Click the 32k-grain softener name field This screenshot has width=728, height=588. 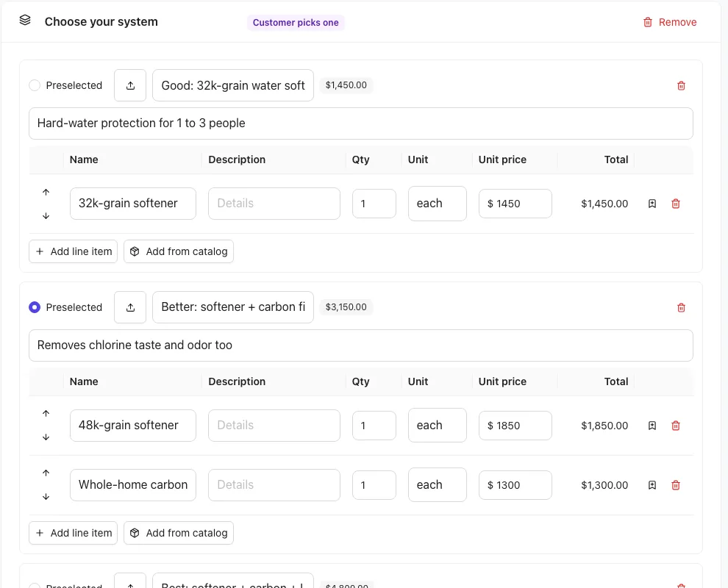click(x=133, y=204)
